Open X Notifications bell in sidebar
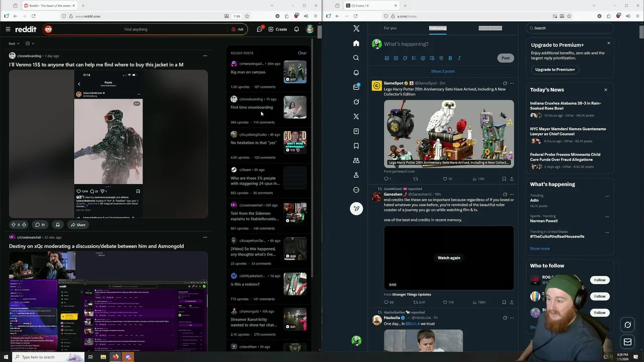The image size is (644, 362). [x=356, y=72]
